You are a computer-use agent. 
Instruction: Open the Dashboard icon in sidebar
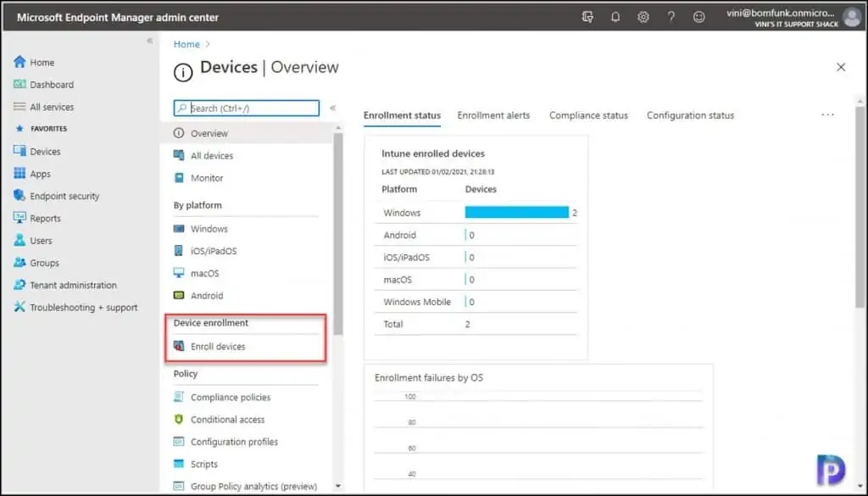click(x=19, y=84)
